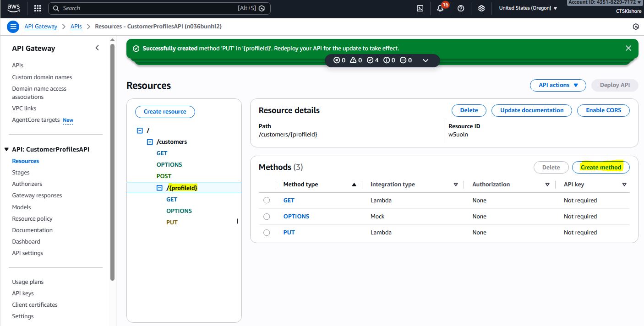Click the AWS logo home icon

(14, 8)
